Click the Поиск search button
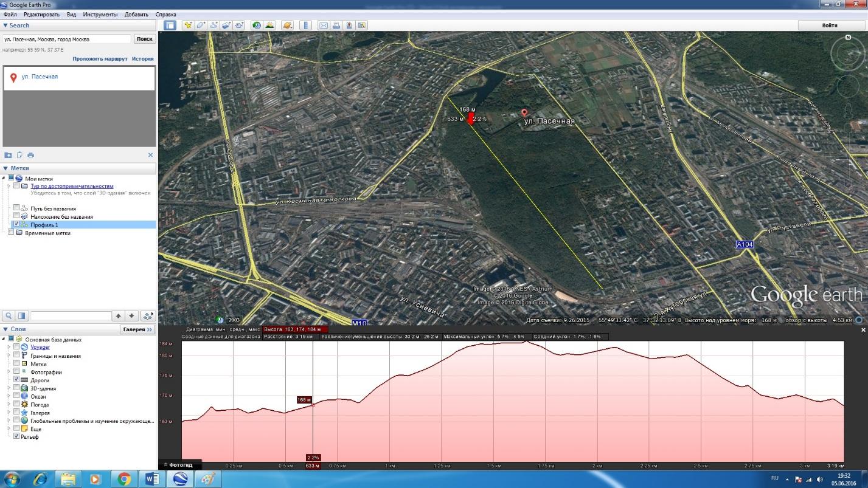868x488 pixels. point(144,39)
